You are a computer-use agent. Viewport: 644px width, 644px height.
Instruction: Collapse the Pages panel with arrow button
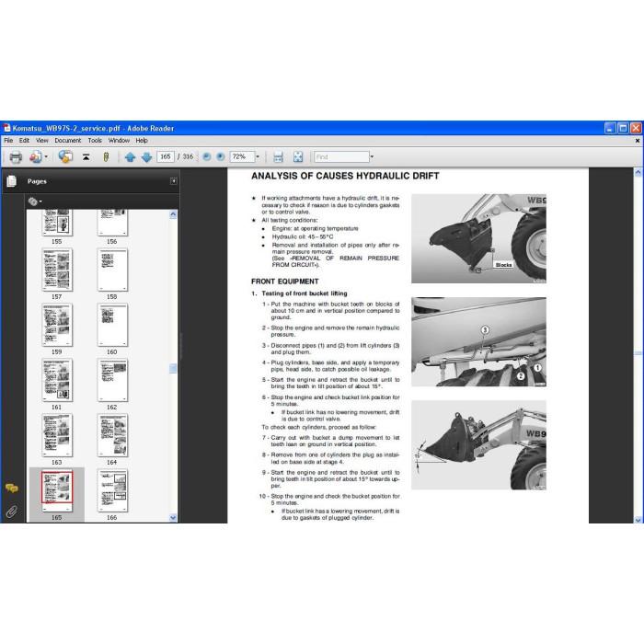tap(174, 181)
